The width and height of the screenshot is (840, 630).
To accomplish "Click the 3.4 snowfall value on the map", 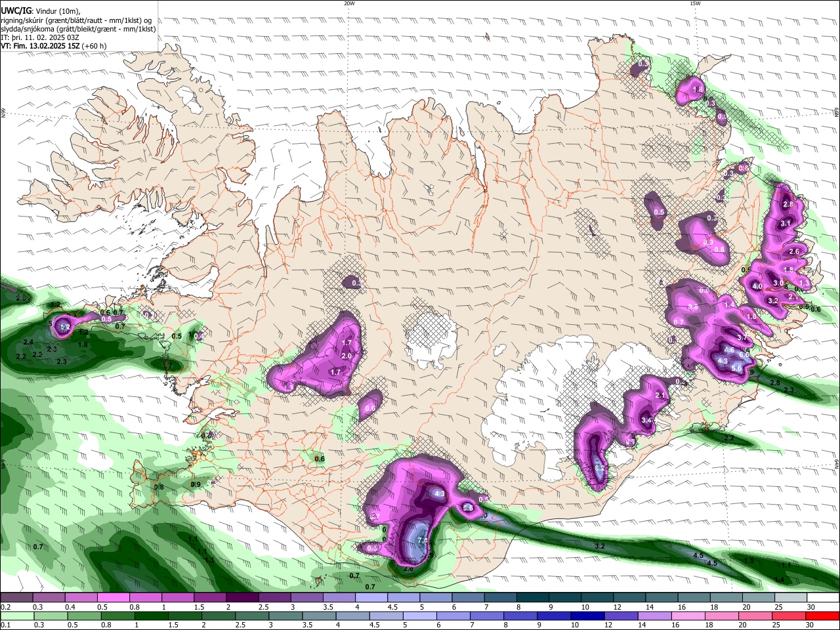I will (646, 420).
